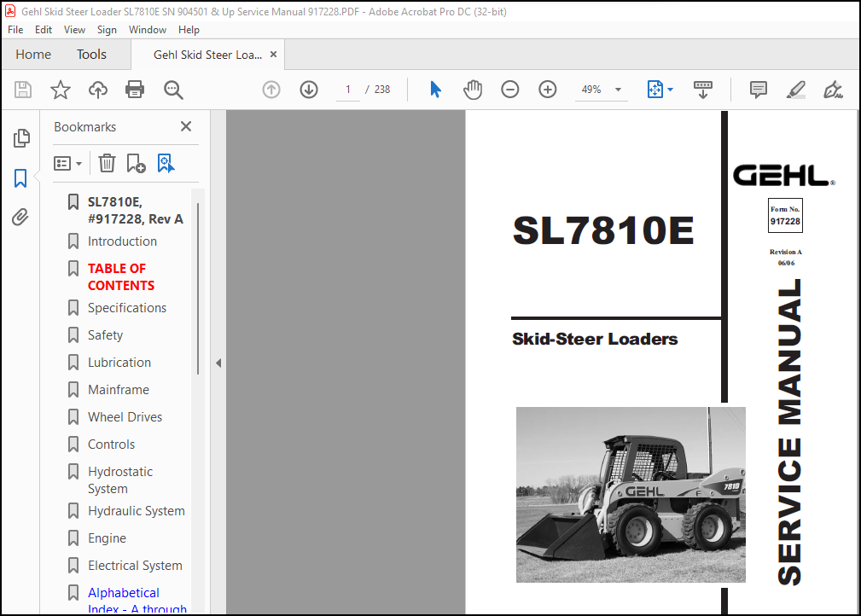Collapse the navigation pane arrow
Image resolution: width=861 pixels, height=616 pixels.
coord(218,363)
